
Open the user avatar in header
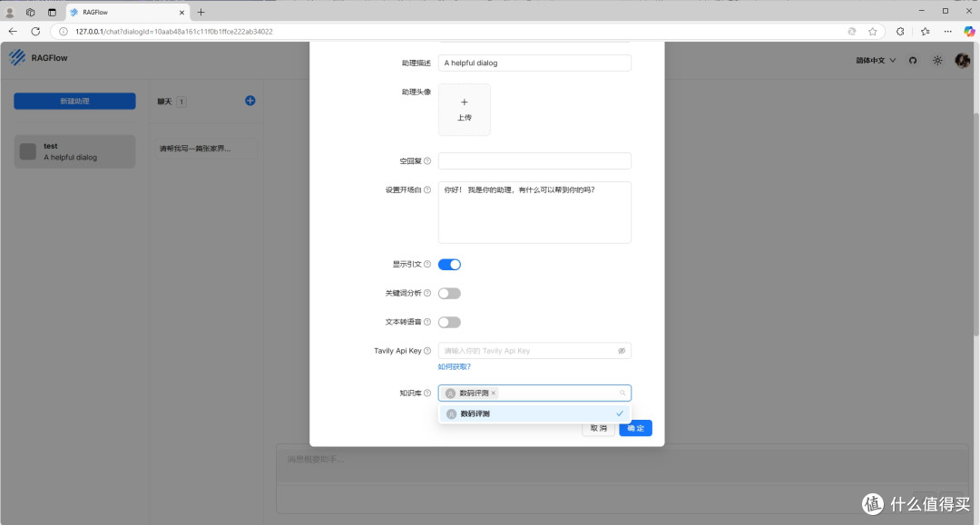tap(962, 60)
